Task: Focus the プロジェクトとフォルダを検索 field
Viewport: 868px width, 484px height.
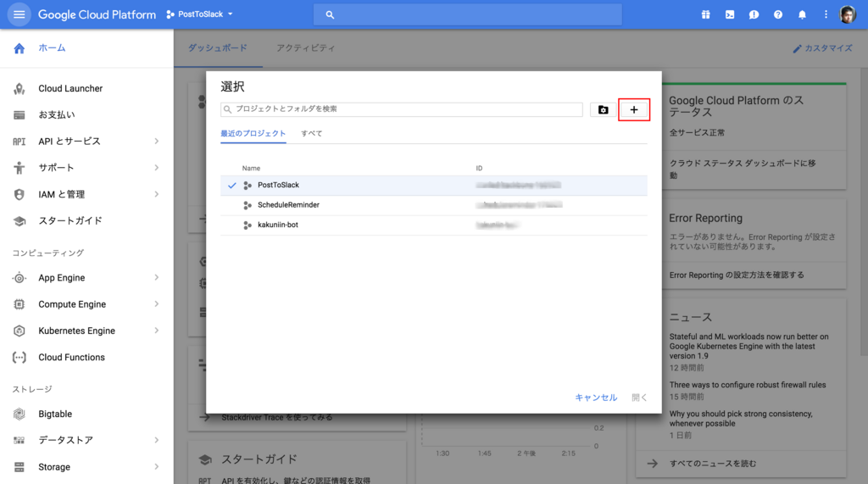Action: pyautogui.click(x=401, y=109)
